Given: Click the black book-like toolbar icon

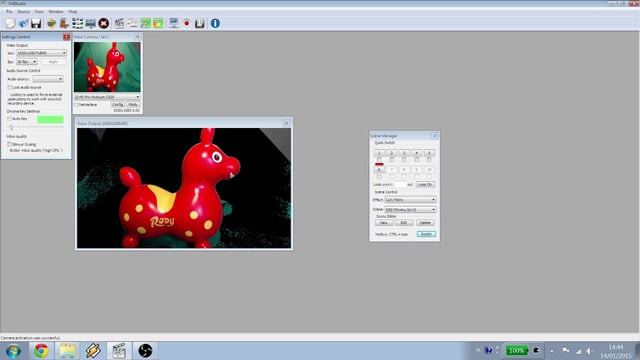Looking at the screenshot, I should [200, 23].
